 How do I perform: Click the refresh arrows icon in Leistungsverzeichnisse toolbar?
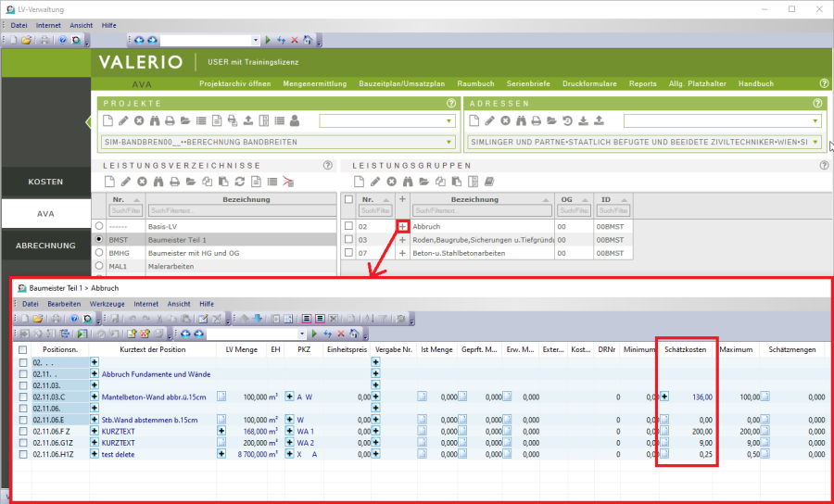click(240, 182)
